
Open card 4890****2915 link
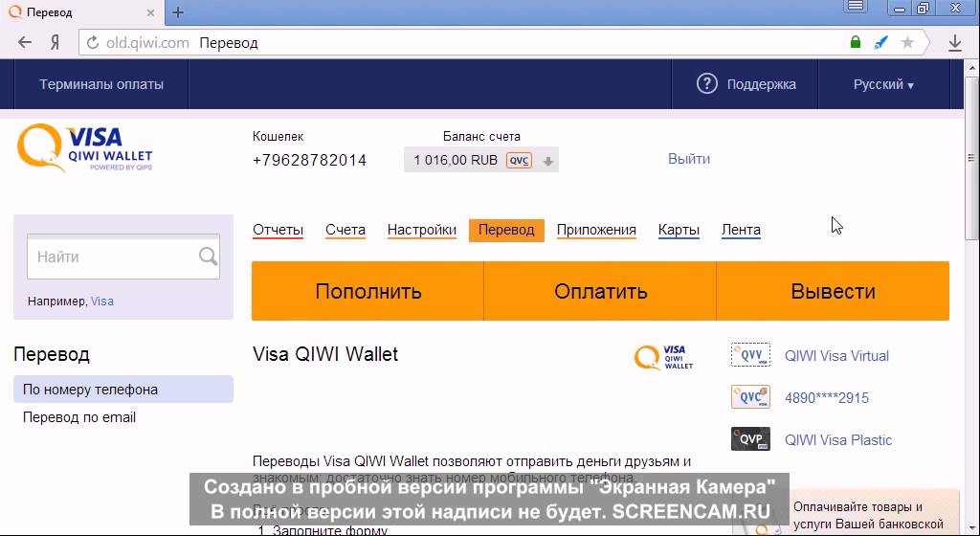[826, 398]
